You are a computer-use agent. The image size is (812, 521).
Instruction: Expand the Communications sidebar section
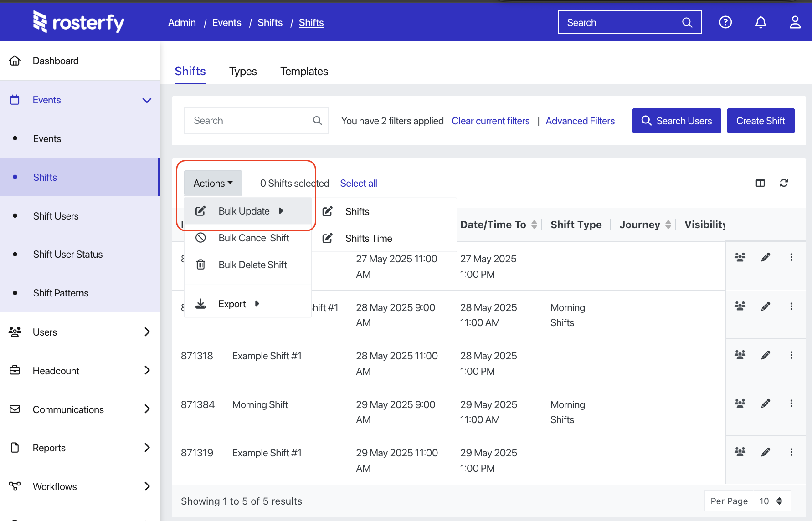pos(147,409)
